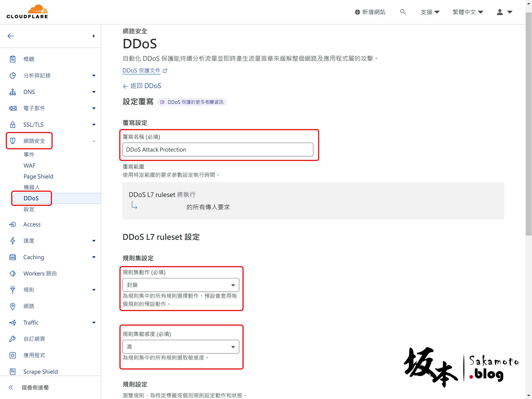
Task: Click the 速度 lightning bolt icon
Action: pyautogui.click(x=12, y=241)
